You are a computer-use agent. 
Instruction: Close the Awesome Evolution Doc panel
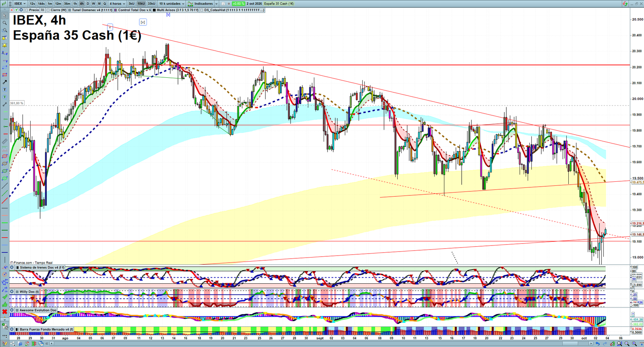point(12,310)
